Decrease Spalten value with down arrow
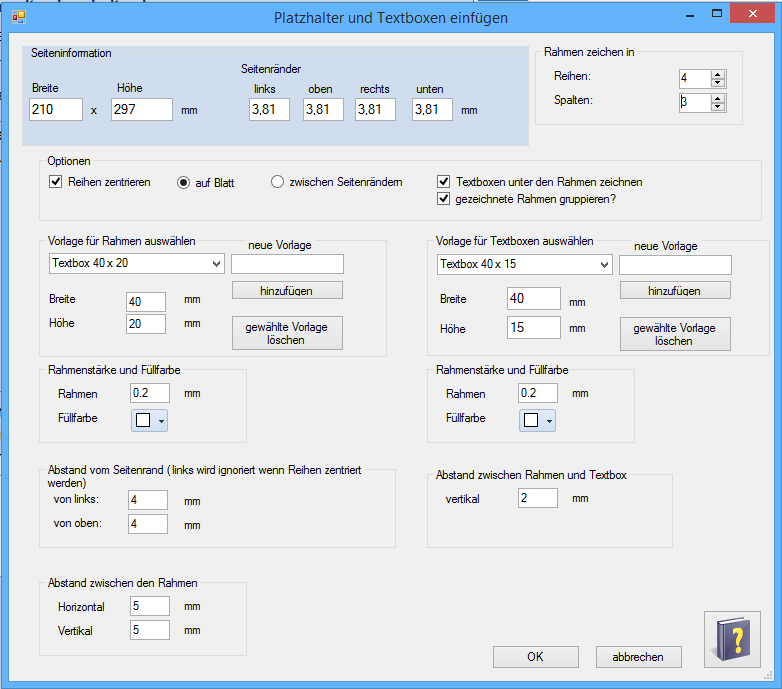The width and height of the screenshot is (782, 689). tap(718, 107)
